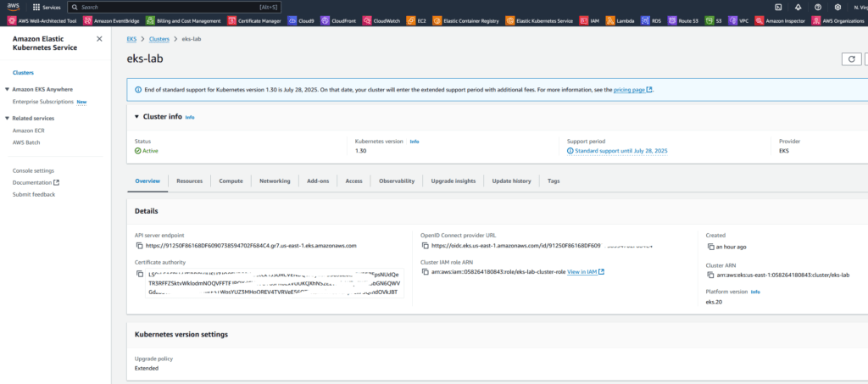Copy the API server endpoint URL
Screen dimensions: 868x384
(x=140, y=246)
